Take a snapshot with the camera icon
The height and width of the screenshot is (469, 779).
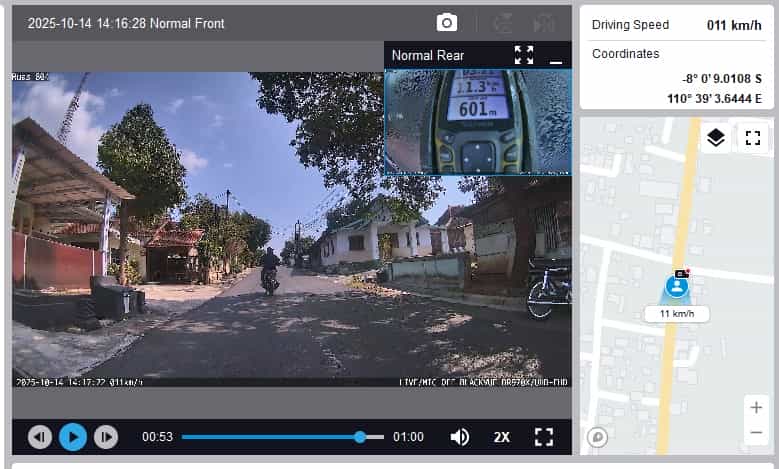446,23
